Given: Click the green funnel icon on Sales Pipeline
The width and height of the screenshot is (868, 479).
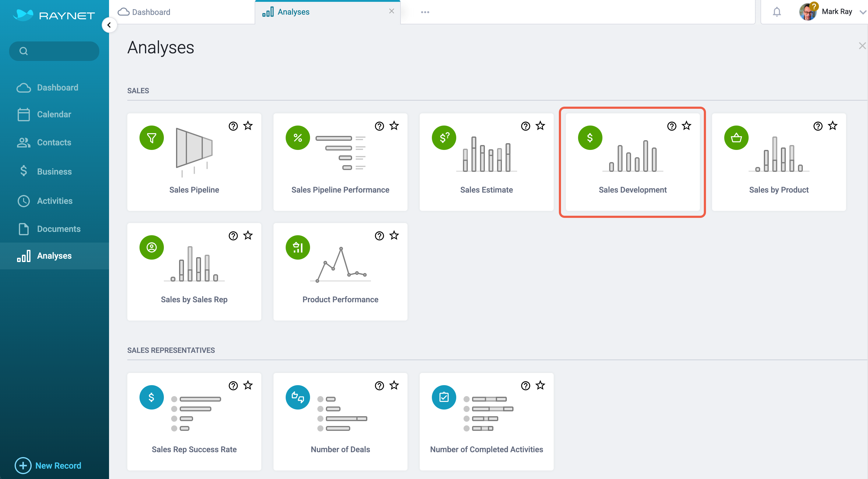Looking at the screenshot, I should 152,138.
